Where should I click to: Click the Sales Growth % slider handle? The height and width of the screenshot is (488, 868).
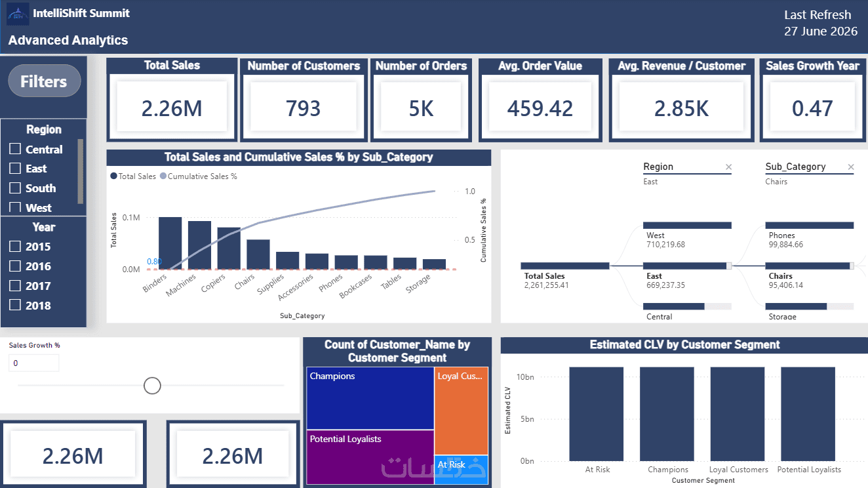[x=152, y=385]
